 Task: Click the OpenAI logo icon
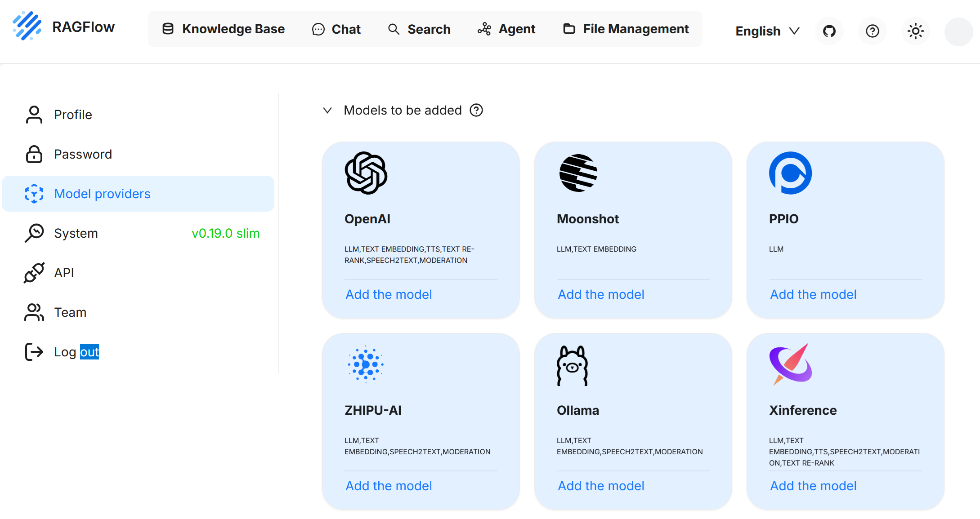click(x=366, y=173)
